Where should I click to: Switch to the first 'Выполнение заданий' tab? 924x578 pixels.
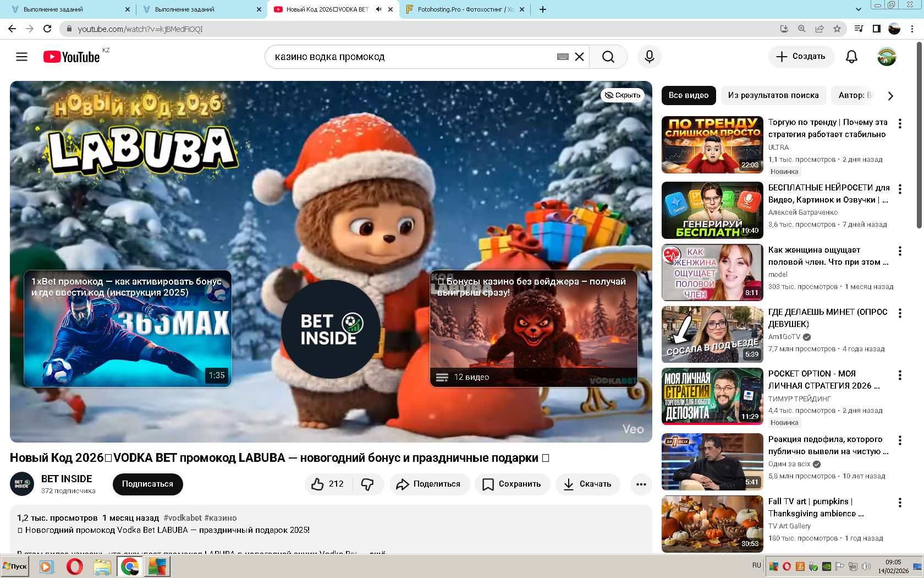(x=67, y=9)
